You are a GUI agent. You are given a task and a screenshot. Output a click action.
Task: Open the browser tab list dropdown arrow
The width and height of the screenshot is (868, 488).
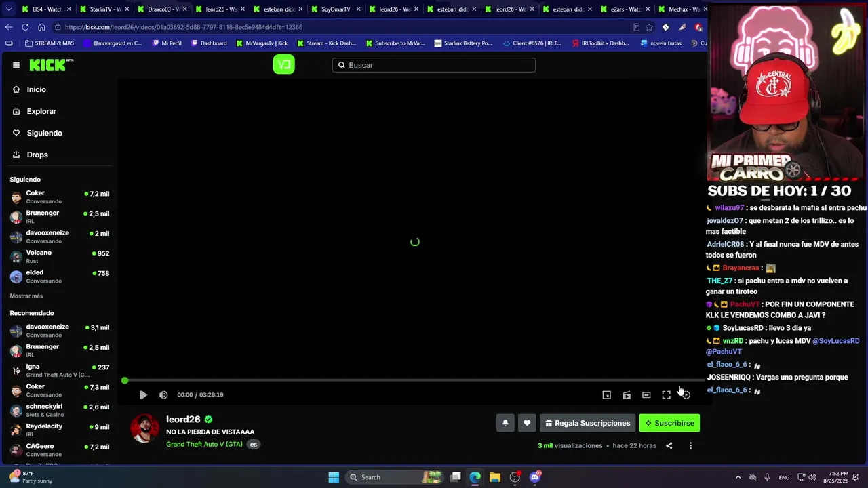click(9, 9)
